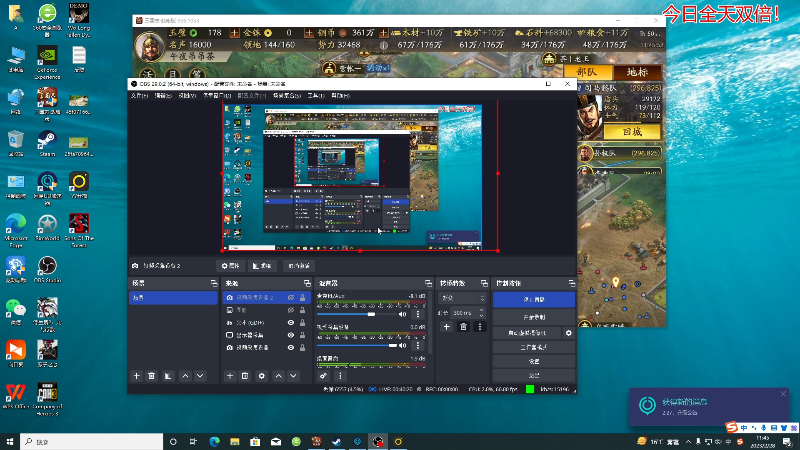Delete the selected source with the 来源 panel trash icon
This screenshot has width=800, height=450.
[245, 376]
